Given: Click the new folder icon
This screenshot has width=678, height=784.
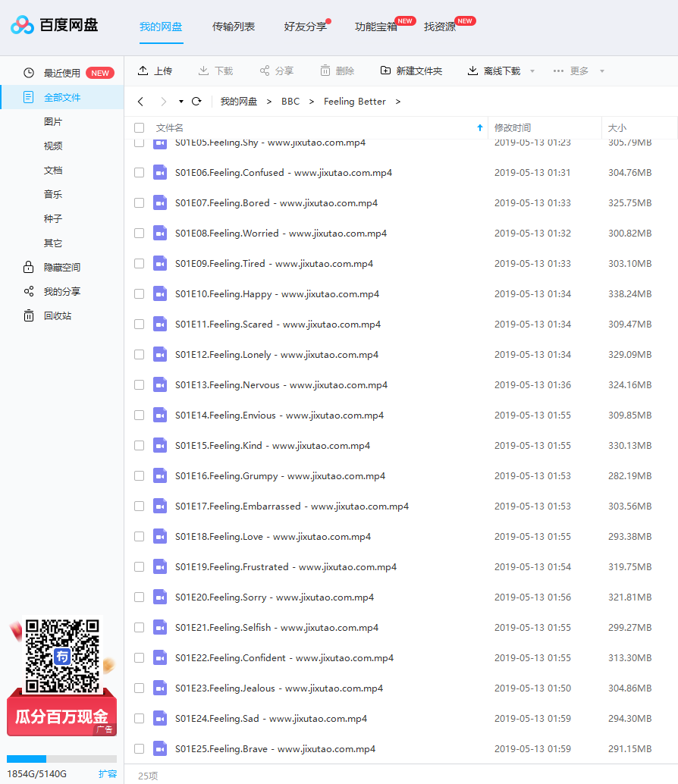Looking at the screenshot, I should coord(386,71).
